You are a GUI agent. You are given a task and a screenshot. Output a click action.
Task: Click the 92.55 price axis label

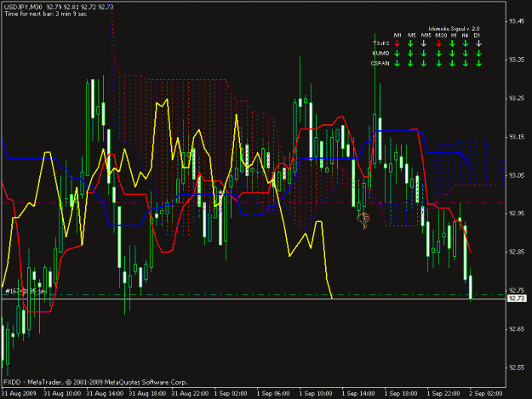517,368
